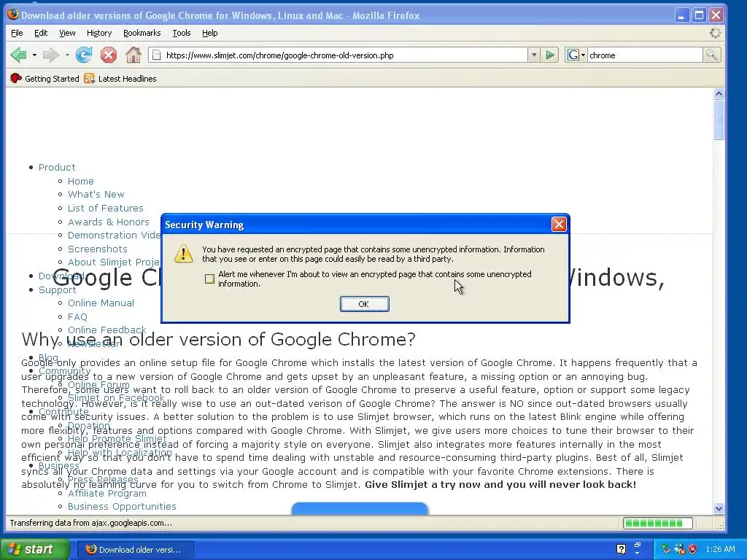Viewport: 747px width, 560px height.
Task: Open the Home page icon
Action: point(133,55)
